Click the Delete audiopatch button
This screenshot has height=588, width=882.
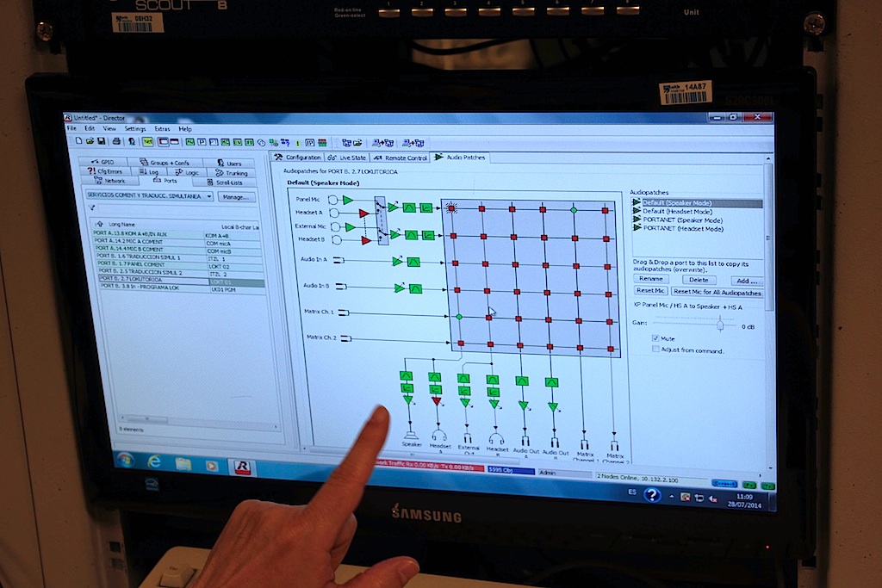[x=699, y=280]
